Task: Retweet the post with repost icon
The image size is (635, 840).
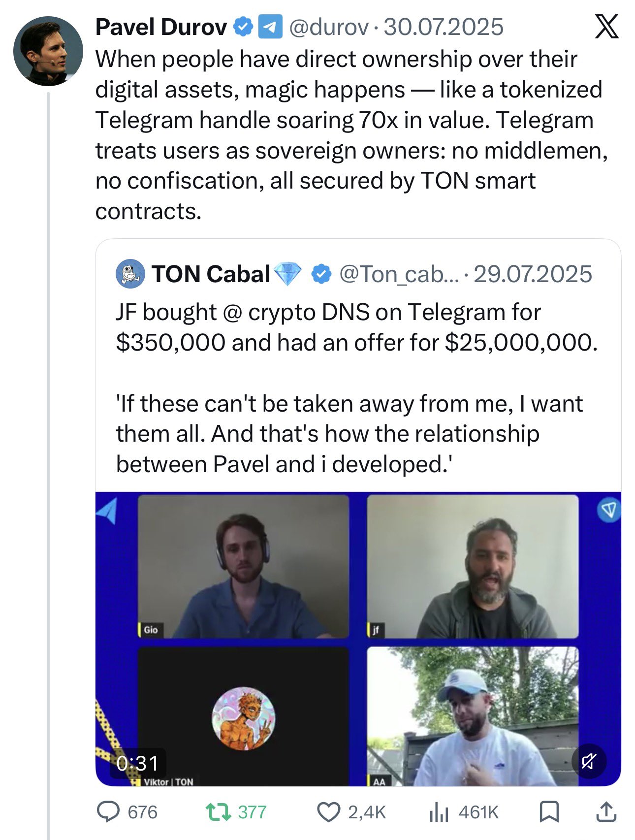Action: click(x=219, y=812)
